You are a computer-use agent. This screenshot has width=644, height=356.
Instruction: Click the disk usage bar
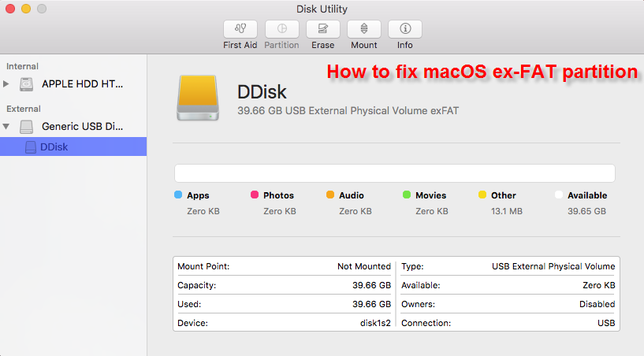coord(395,173)
